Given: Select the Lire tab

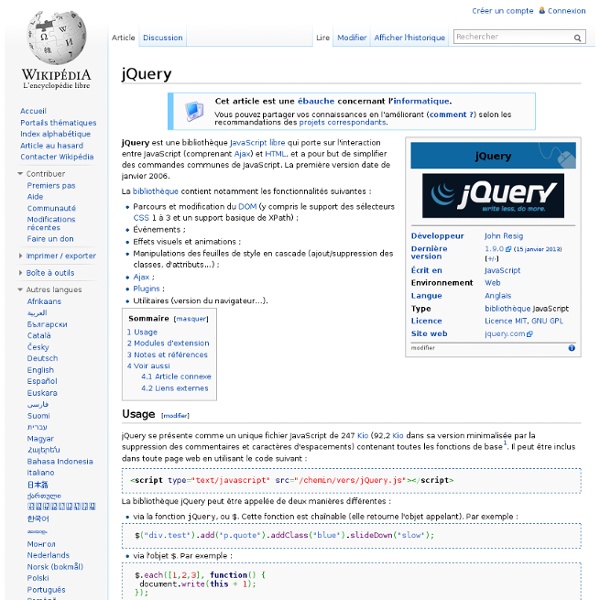Looking at the screenshot, I should point(323,38).
